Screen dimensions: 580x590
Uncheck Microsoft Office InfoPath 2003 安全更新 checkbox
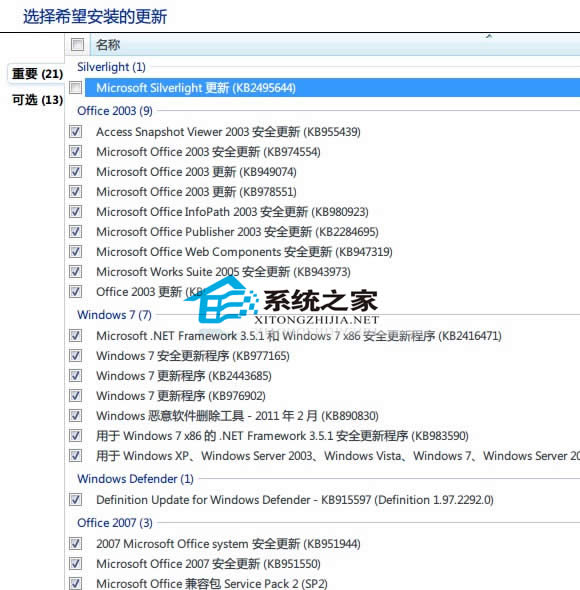(x=75, y=211)
